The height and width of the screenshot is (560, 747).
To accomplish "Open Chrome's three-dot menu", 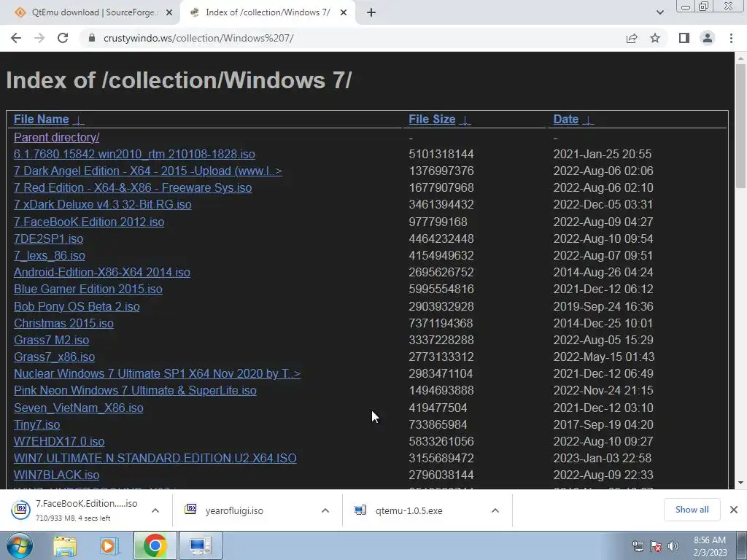I will [x=731, y=38].
